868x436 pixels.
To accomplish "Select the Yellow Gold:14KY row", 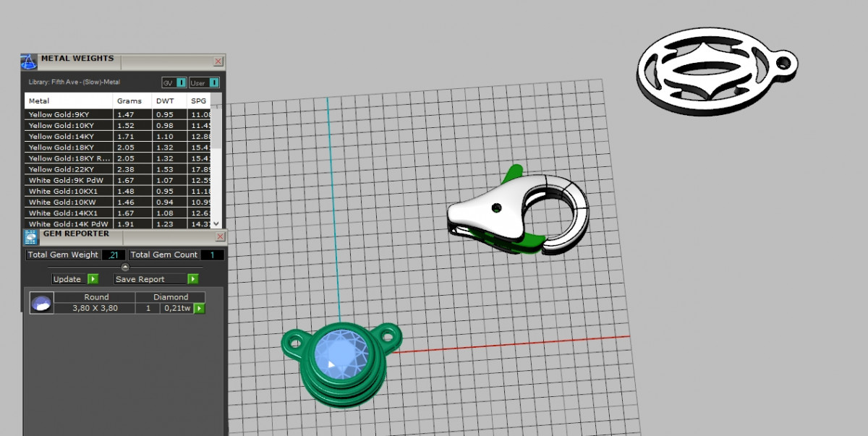I will [118, 136].
